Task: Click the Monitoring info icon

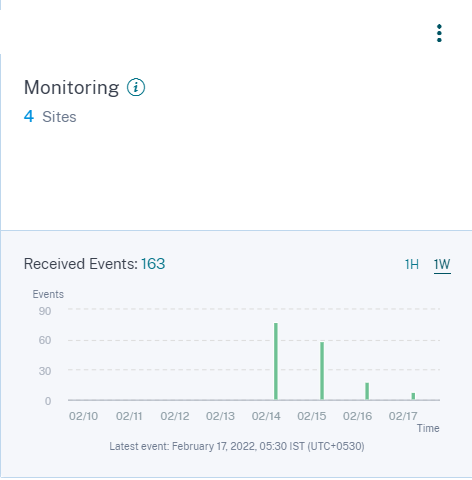Action: coord(136,87)
